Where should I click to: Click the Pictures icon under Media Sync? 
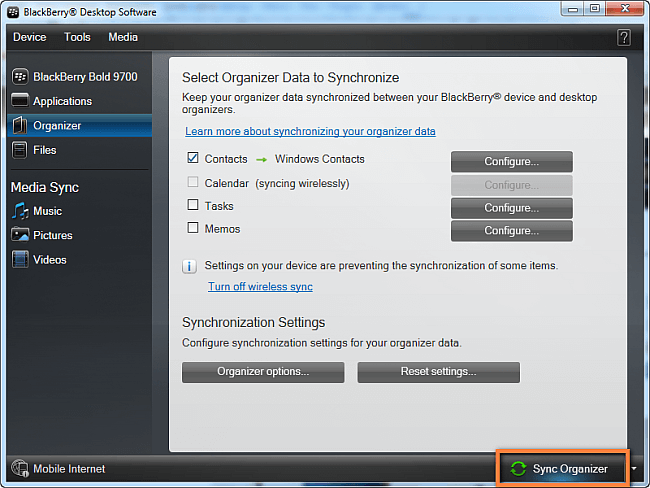coord(19,235)
